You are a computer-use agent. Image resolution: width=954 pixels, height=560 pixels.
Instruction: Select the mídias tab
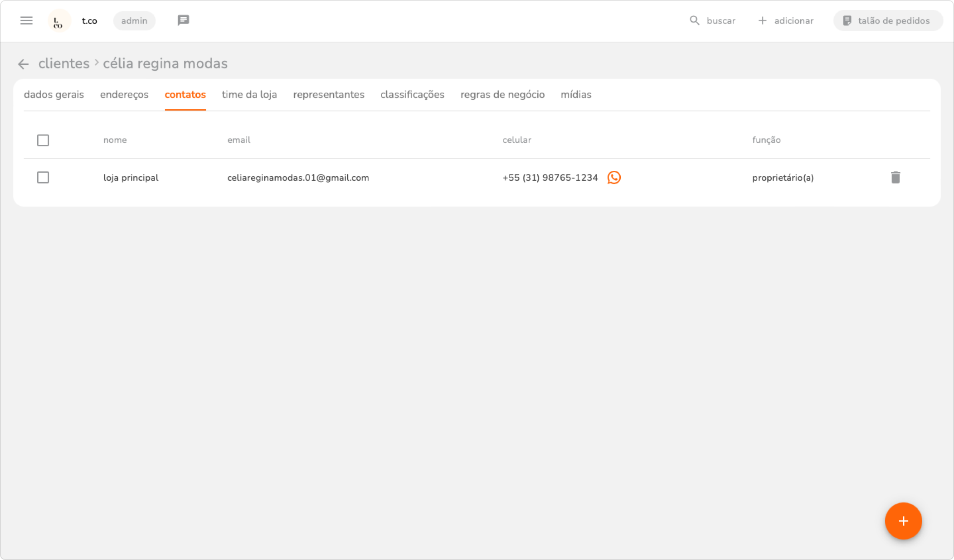pyautogui.click(x=576, y=95)
